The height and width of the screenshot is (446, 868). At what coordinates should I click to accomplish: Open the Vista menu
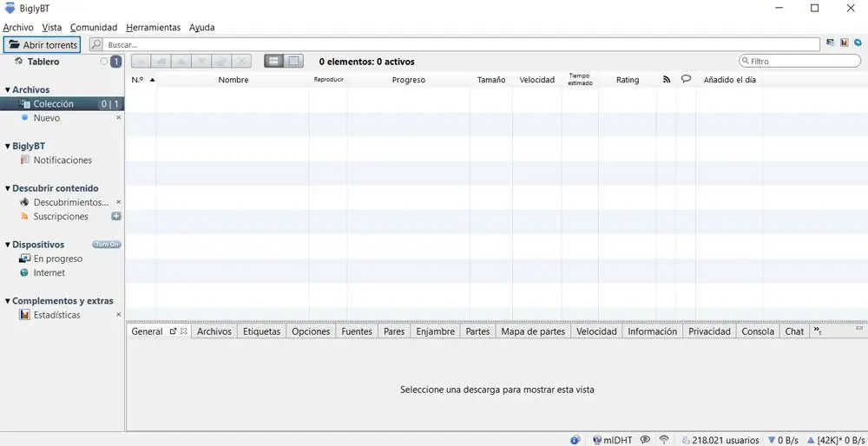52,27
